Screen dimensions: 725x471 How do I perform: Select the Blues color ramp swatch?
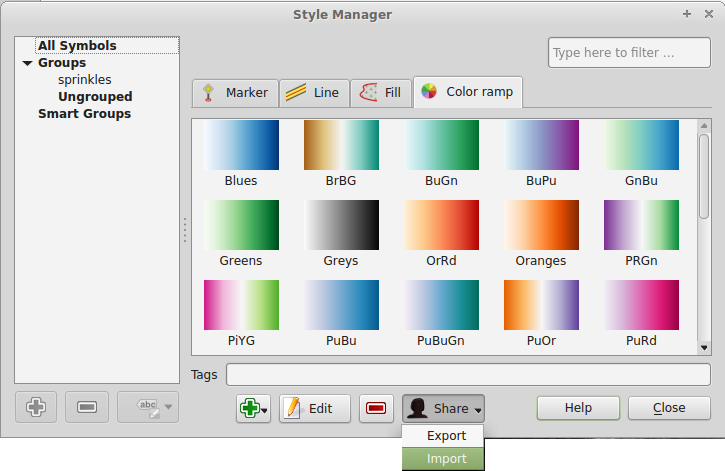tap(241, 145)
